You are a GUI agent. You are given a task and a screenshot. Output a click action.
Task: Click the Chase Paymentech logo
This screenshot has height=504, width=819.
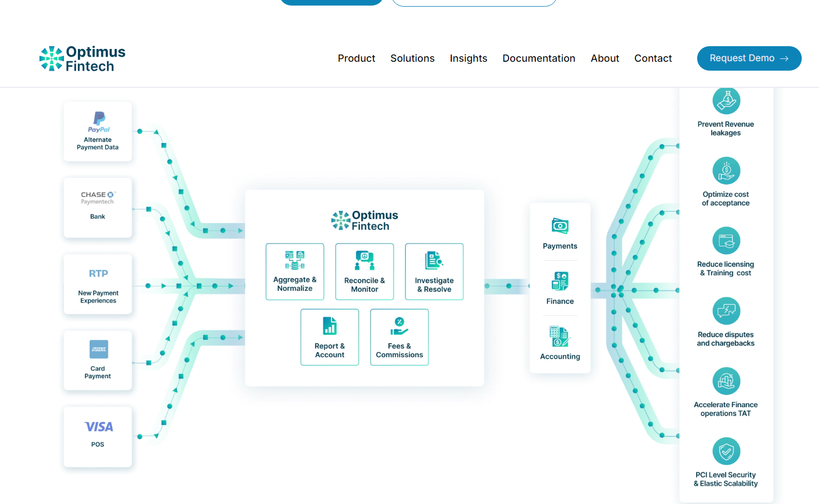click(x=98, y=198)
